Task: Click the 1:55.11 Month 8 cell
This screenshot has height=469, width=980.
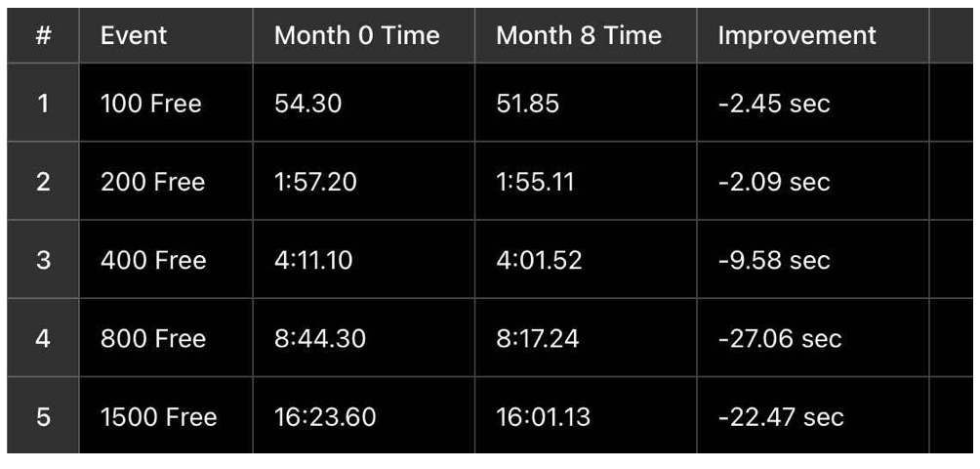Action: 586,181
